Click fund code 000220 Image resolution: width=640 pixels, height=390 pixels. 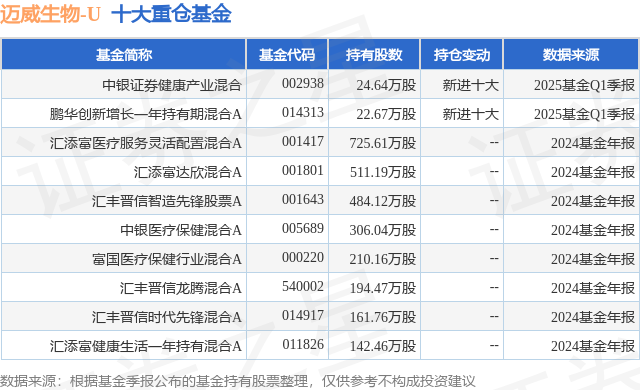pos(303,257)
